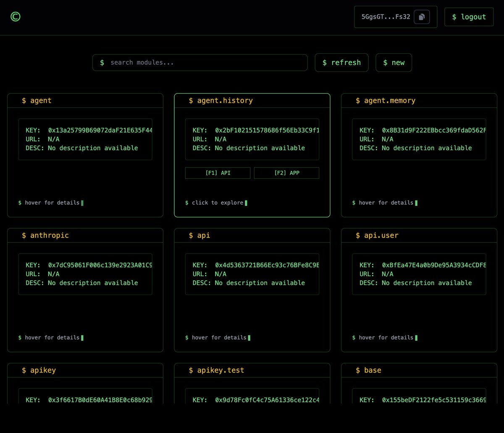Click the copy-to-clipboard icon beside the wallet address
This screenshot has height=433, width=504.
(421, 17)
